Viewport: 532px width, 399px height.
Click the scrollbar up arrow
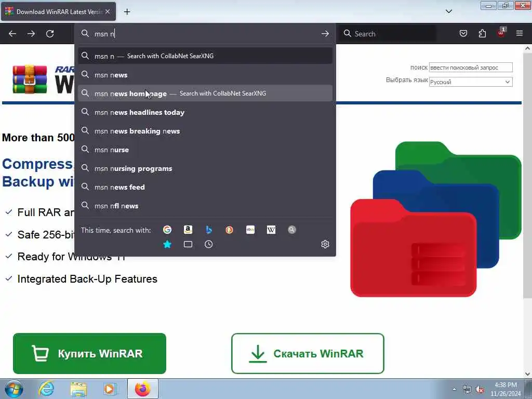pyautogui.click(x=527, y=48)
